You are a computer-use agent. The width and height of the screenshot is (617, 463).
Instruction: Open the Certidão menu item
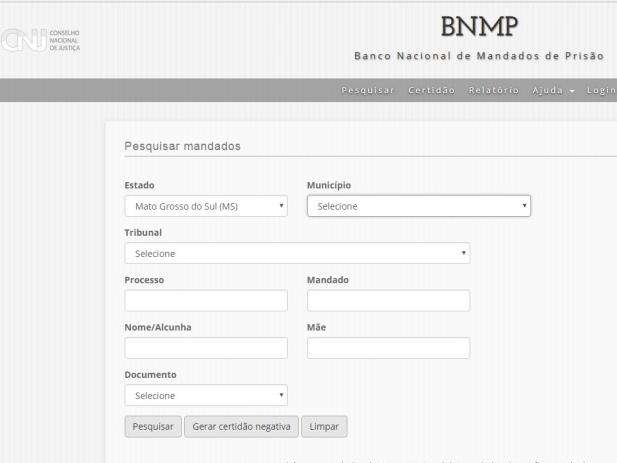coord(431,90)
